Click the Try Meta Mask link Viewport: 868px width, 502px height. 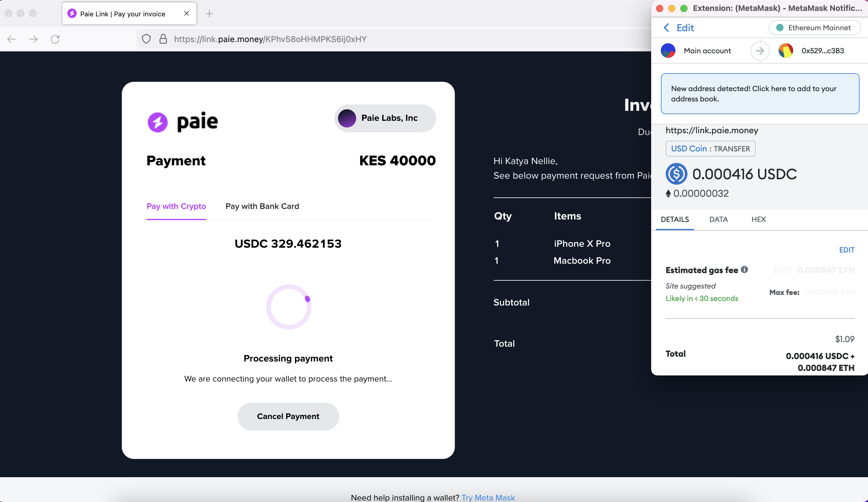point(488,497)
